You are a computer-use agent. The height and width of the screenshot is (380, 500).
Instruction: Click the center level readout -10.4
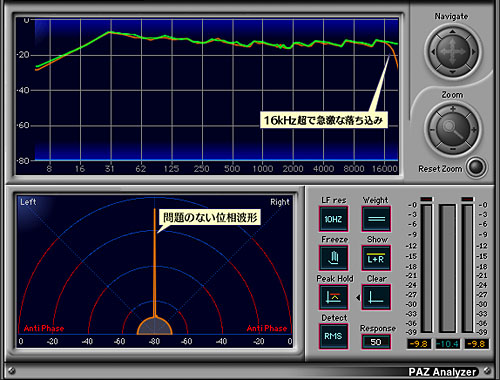[448, 344]
